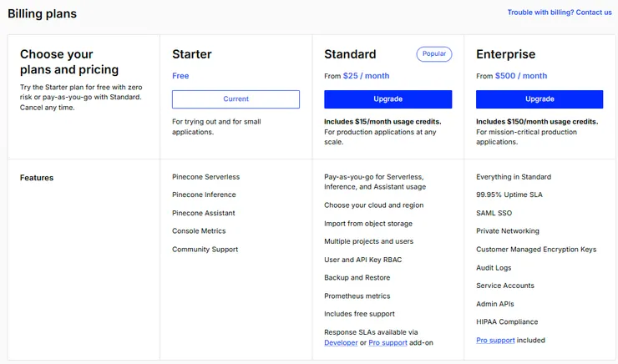Click the Features section label
618x364 pixels.
(x=37, y=178)
